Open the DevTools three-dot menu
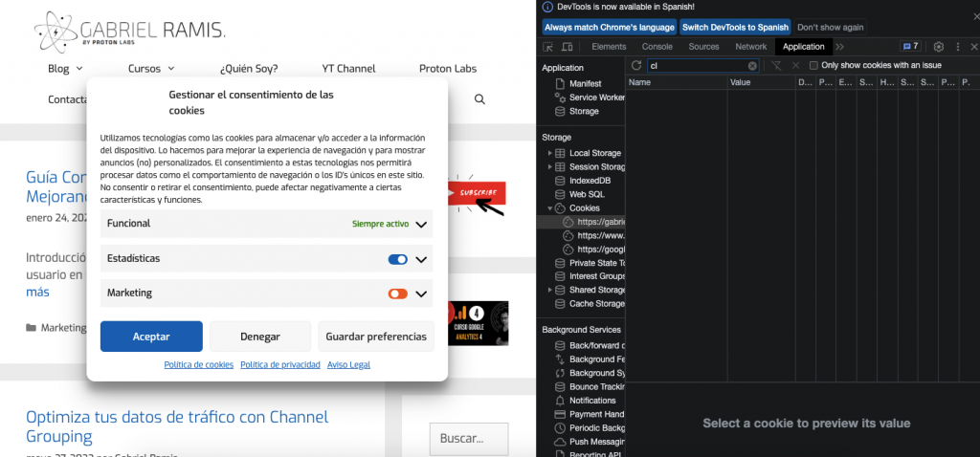Viewport: 980px width, 457px height. 957,47
